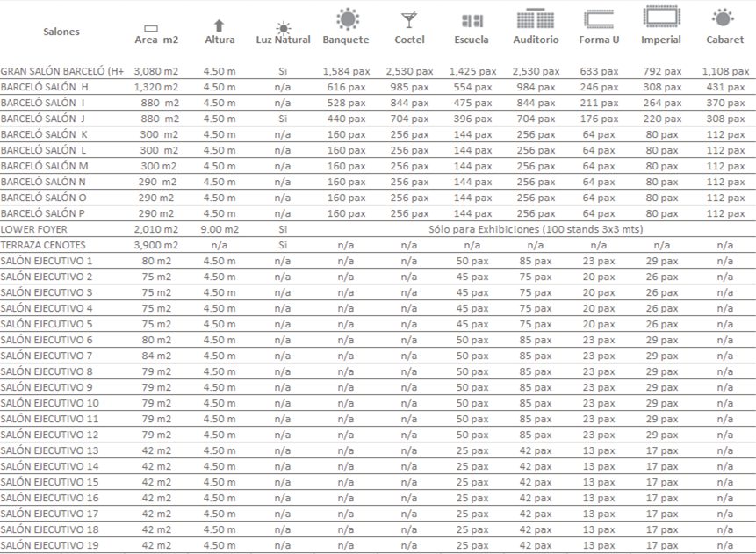Click the 176 pax Salón J Forma U value
Viewport: 756px width, 554px height.
599,119
